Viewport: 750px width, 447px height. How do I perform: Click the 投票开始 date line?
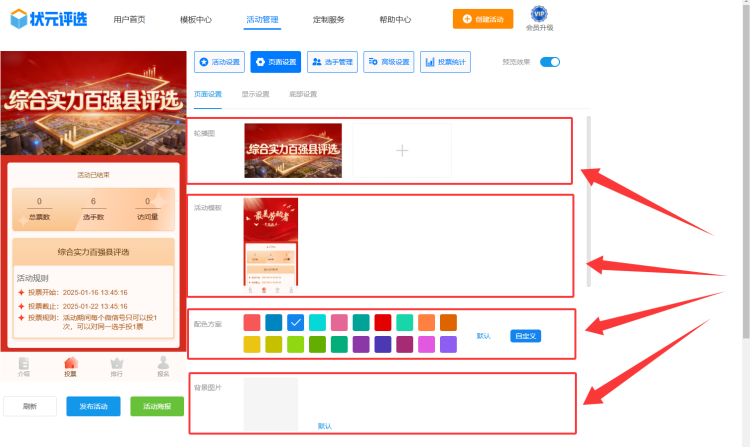pyautogui.click(x=73, y=293)
